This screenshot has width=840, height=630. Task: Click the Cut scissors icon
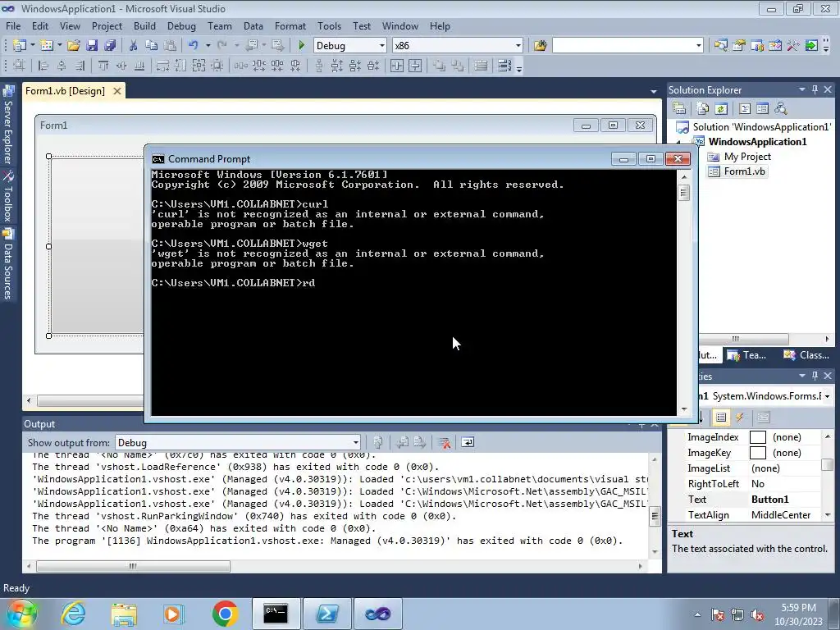pyautogui.click(x=134, y=46)
